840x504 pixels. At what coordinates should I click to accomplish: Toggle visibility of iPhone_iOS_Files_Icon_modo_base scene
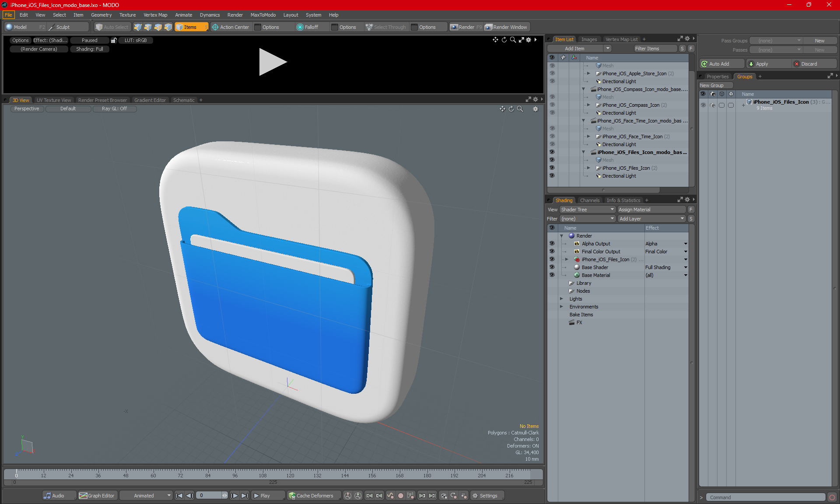point(552,152)
